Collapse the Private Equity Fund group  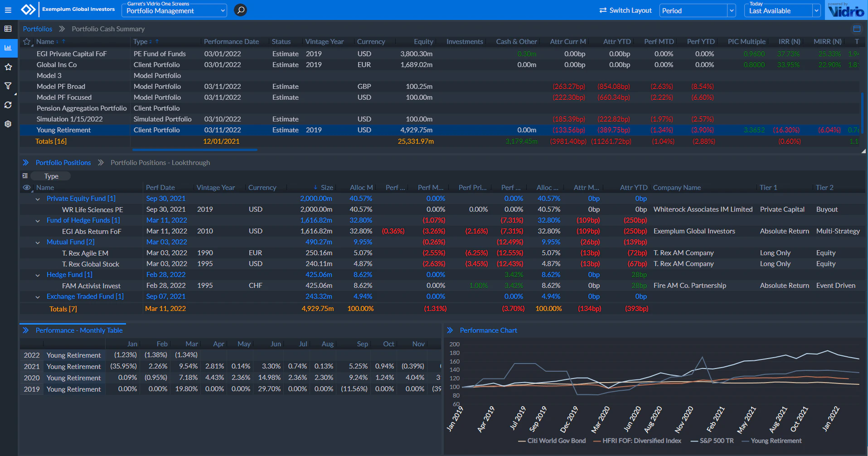pos(38,198)
